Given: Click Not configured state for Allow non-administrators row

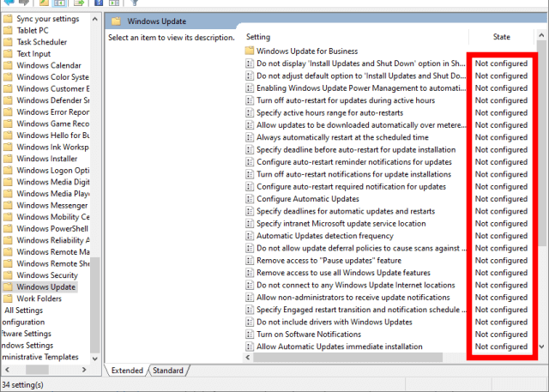Looking at the screenshot, I should point(501,298).
